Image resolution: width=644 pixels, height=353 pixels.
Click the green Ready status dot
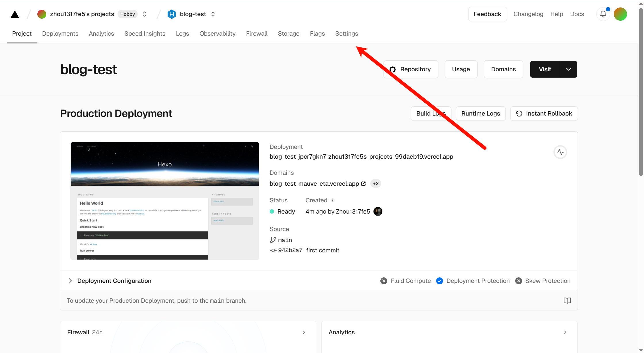(272, 212)
